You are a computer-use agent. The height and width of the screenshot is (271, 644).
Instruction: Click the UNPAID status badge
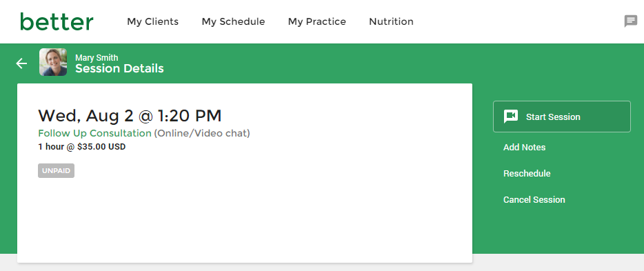(x=57, y=171)
